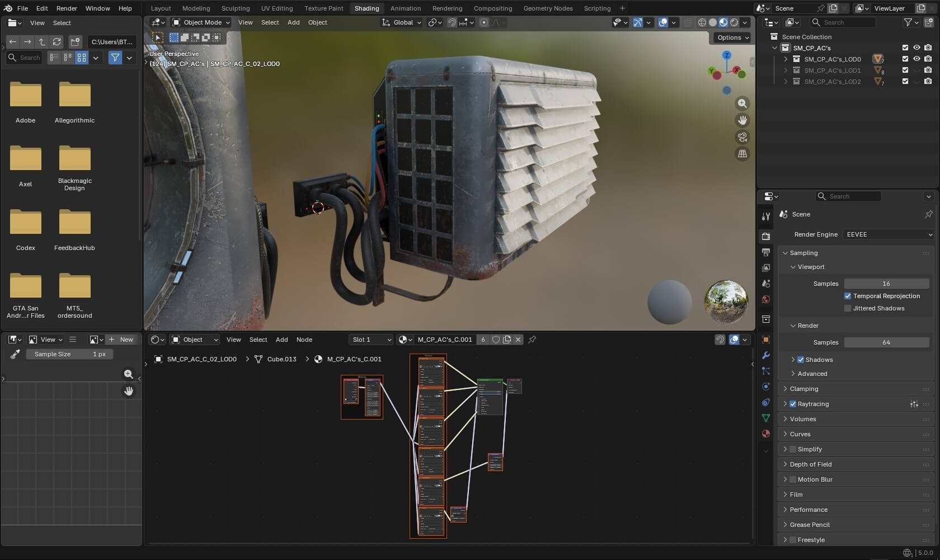
Task: Open the Allegorithmic folder
Action: click(74, 102)
